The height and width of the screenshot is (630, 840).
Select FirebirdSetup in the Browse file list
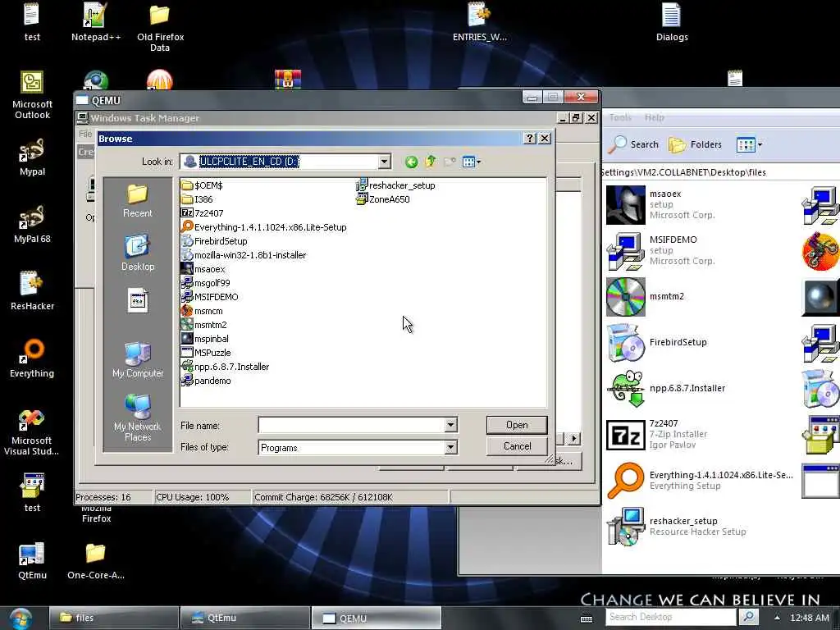point(214,241)
